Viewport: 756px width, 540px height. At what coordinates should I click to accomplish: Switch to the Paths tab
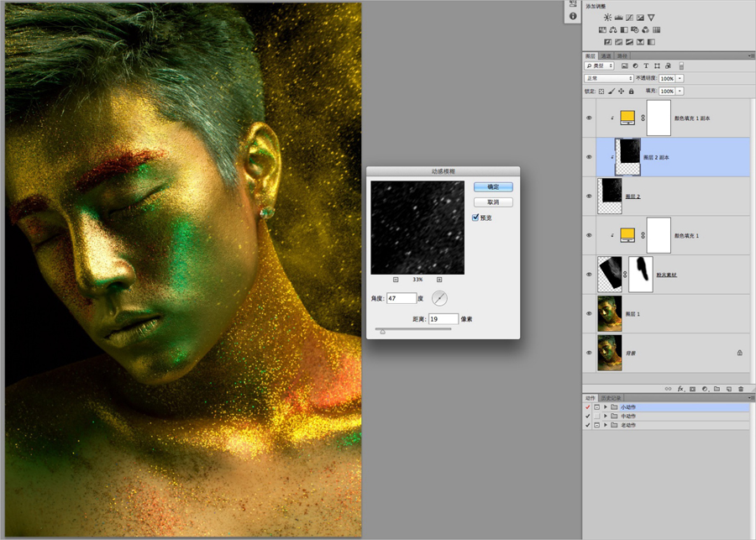pyautogui.click(x=622, y=56)
